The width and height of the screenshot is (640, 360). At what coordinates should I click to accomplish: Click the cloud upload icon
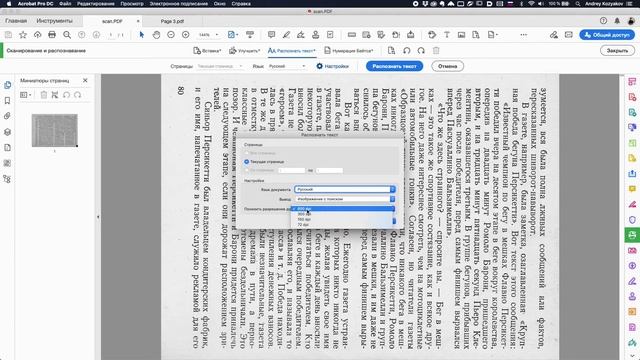tap(38, 35)
